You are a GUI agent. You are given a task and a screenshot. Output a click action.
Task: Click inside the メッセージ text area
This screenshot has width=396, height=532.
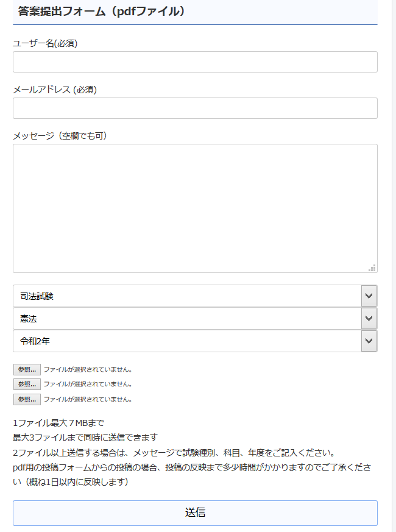pos(195,208)
